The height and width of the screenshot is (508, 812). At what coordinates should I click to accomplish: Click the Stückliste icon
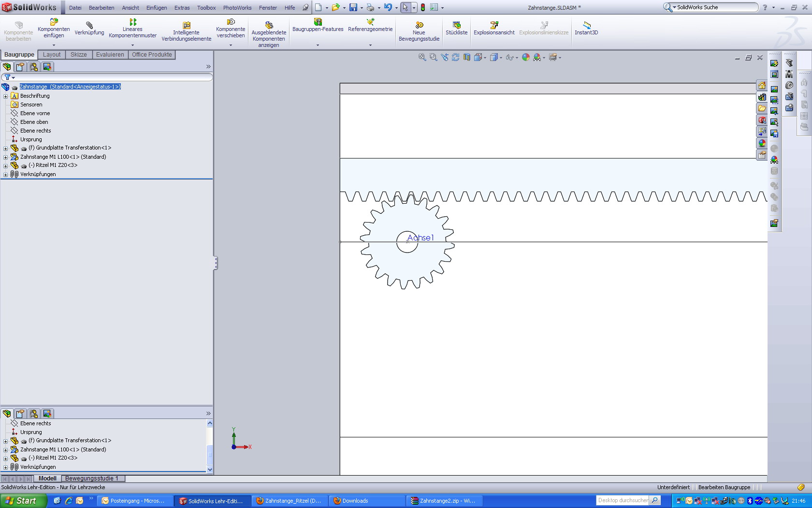(456, 28)
